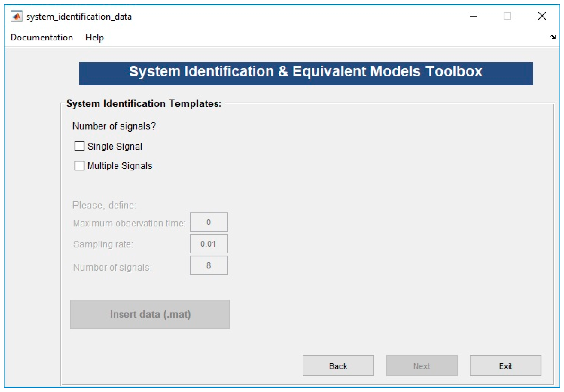Exit the toolbox using Exit button
This screenshot has height=392, width=564.
pos(505,366)
